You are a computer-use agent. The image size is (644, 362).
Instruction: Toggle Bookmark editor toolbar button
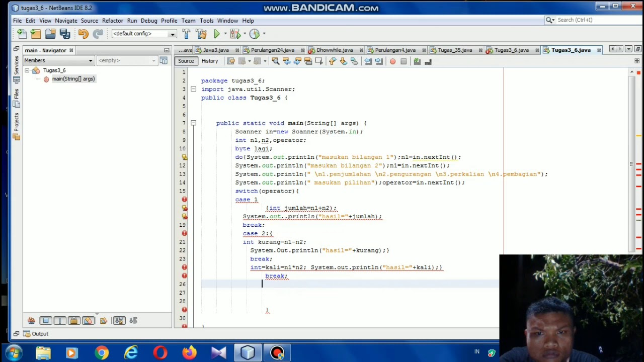[x=354, y=61]
